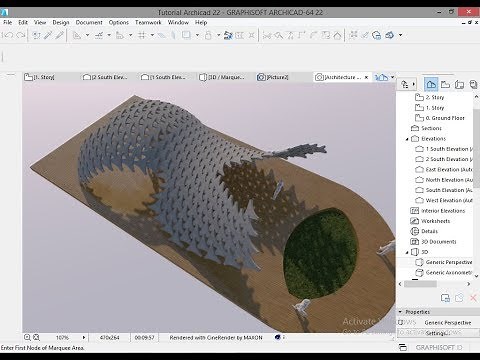
Task: Click the zoom-in magnifier icon in status bar
Action: (x=27, y=337)
